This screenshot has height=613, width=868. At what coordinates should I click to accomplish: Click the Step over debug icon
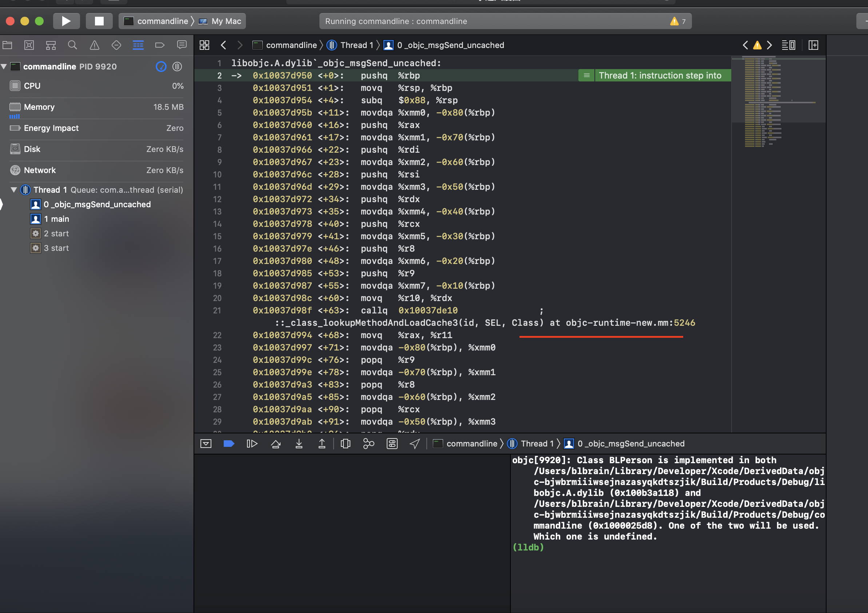(276, 444)
